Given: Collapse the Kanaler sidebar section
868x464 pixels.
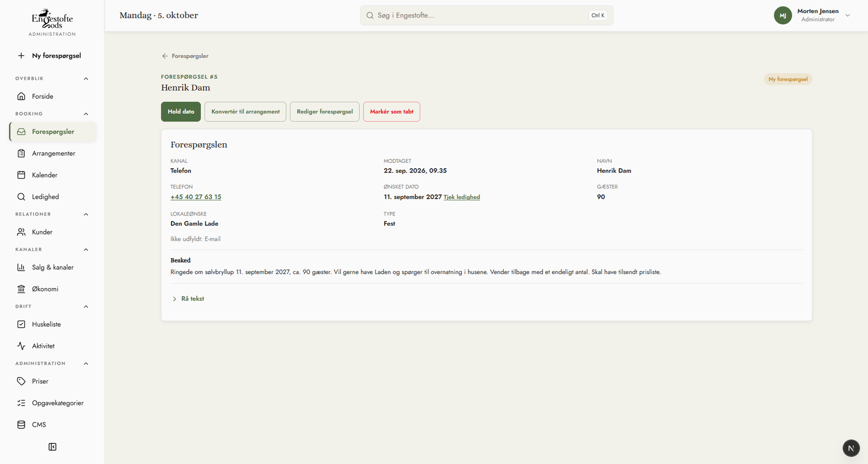Looking at the screenshot, I should (86, 250).
